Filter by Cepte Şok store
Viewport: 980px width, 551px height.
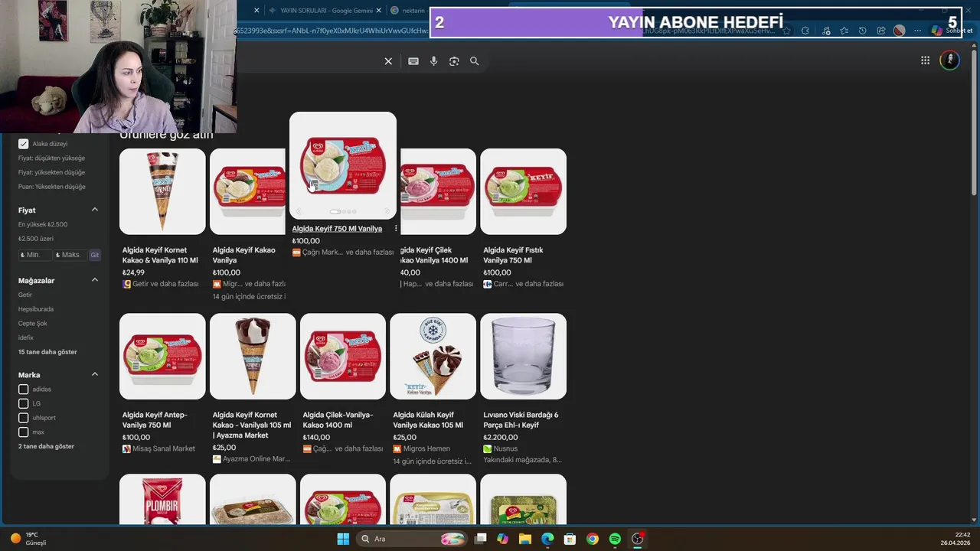click(x=33, y=324)
